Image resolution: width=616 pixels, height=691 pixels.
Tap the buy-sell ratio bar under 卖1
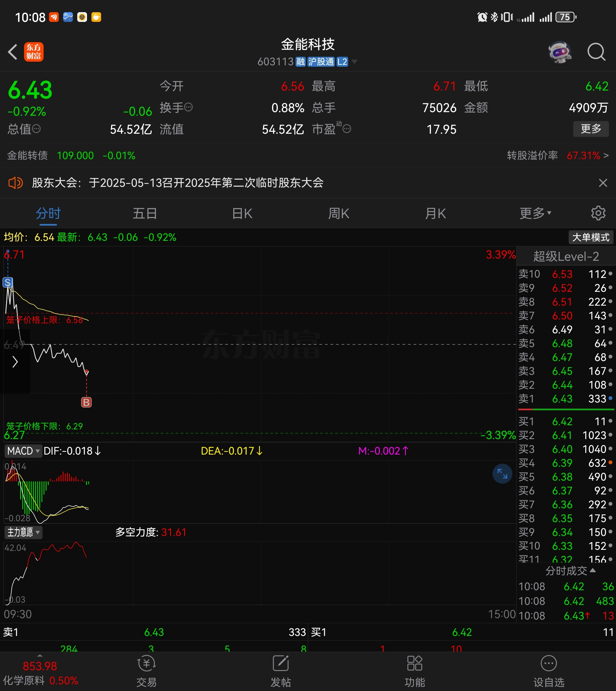566,410
